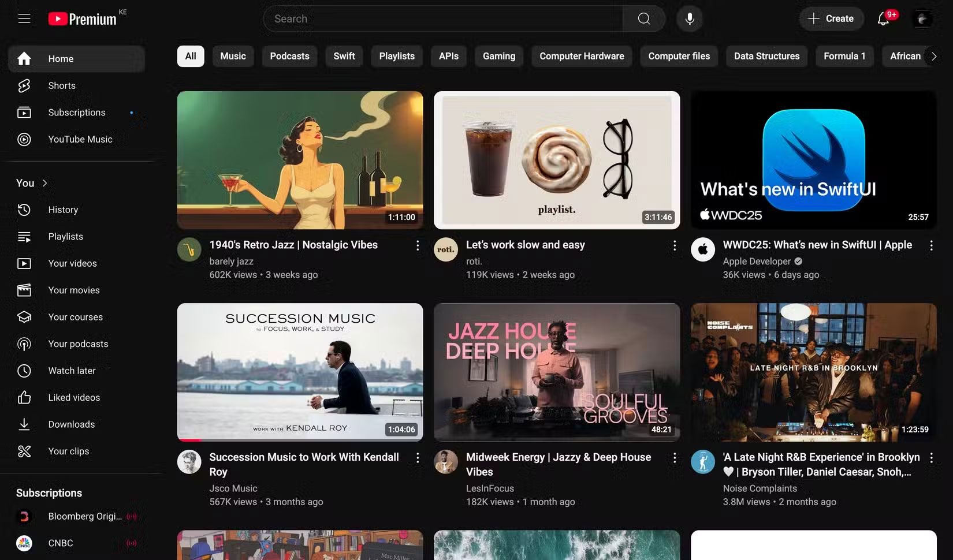Open options menu for Let's work slow and easy

674,245
